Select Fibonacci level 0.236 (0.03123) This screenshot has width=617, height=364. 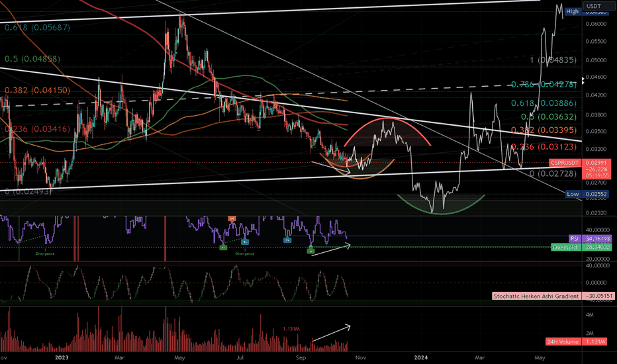pos(544,147)
